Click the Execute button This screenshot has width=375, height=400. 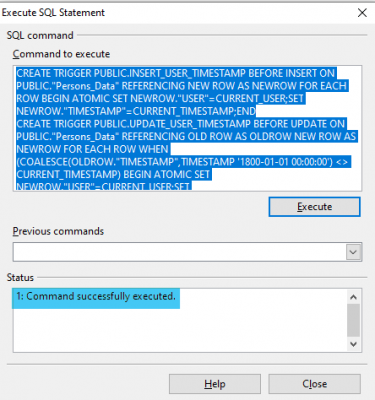tap(314, 207)
